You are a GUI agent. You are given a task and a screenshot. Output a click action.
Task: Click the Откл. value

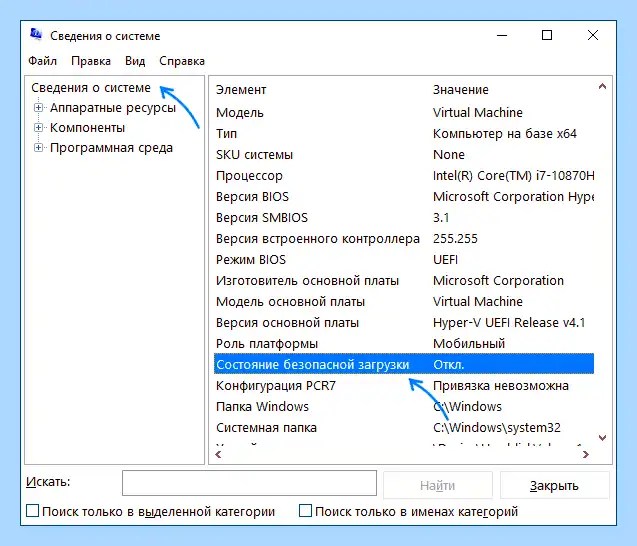click(x=448, y=365)
